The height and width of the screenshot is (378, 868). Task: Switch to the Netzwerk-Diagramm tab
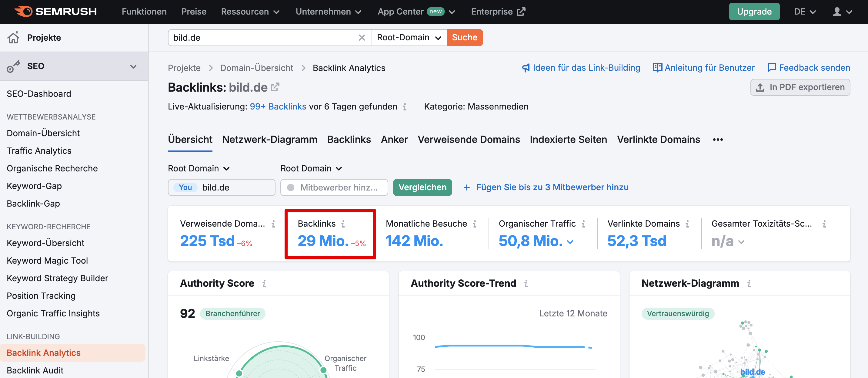tap(269, 140)
